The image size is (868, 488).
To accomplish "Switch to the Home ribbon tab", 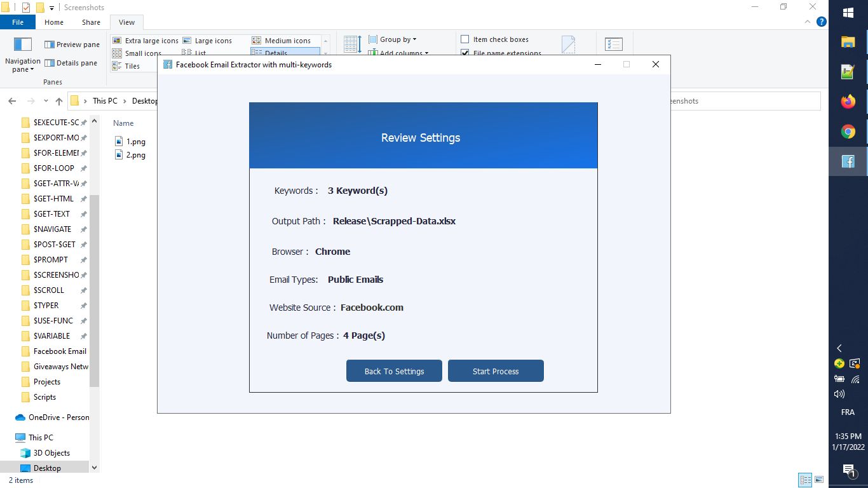I will click(54, 22).
